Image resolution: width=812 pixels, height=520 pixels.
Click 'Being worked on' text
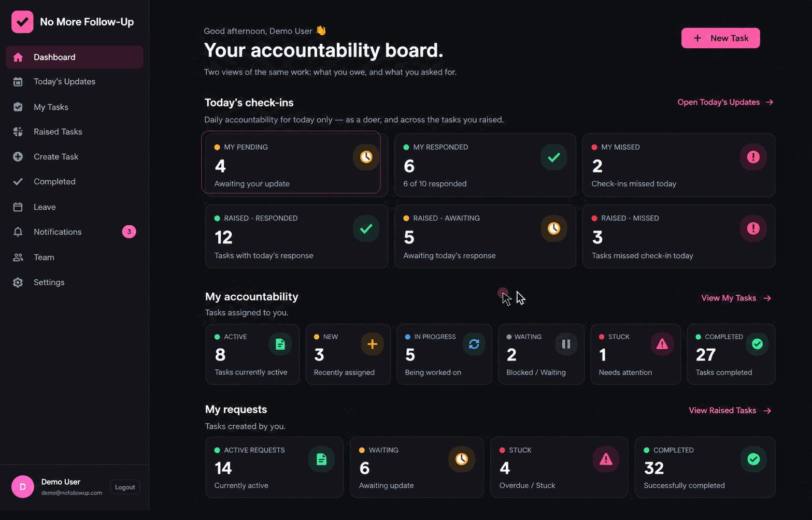433,372
